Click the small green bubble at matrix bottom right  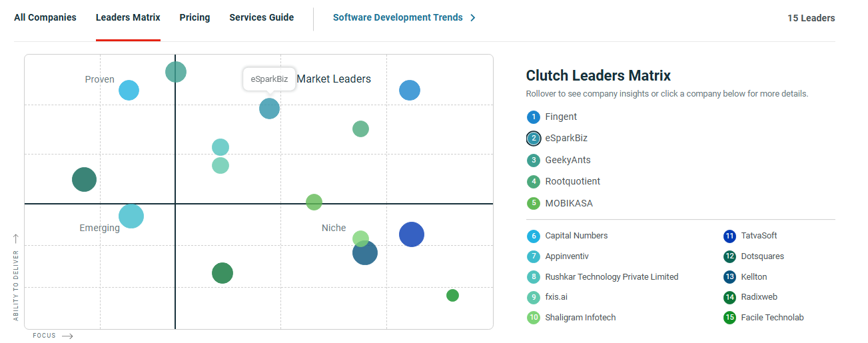pyautogui.click(x=452, y=296)
